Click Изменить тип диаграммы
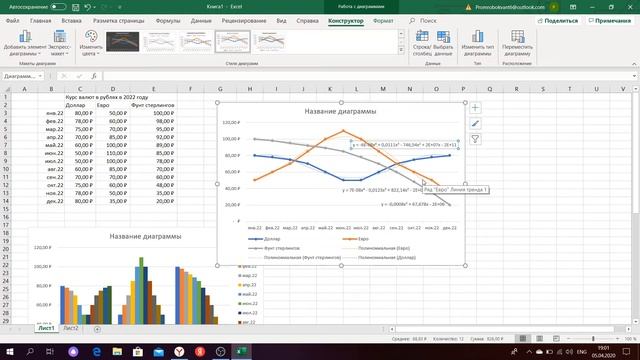The width and height of the screenshot is (640, 360). point(478,43)
